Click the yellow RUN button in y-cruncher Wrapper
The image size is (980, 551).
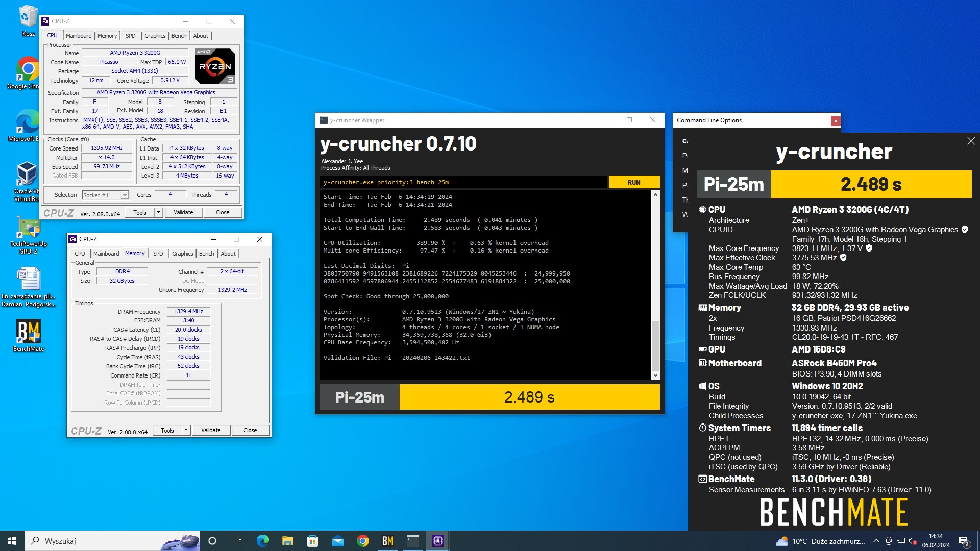pyautogui.click(x=634, y=182)
